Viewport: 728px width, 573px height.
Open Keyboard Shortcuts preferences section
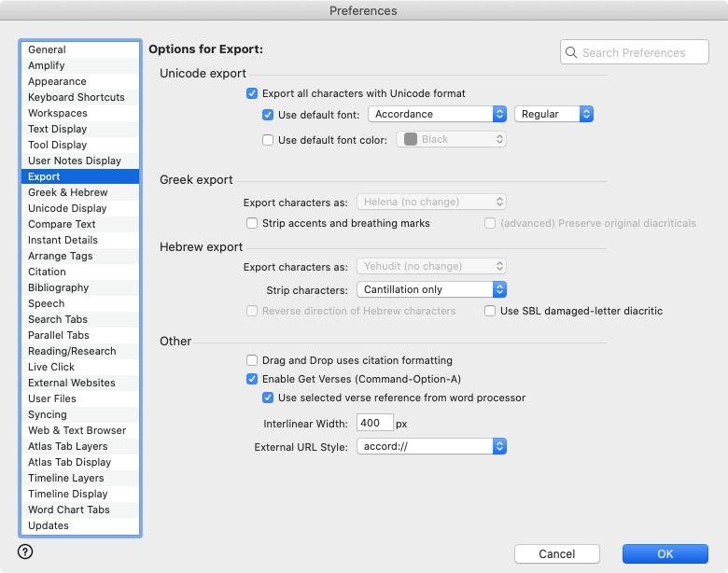(76, 97)
